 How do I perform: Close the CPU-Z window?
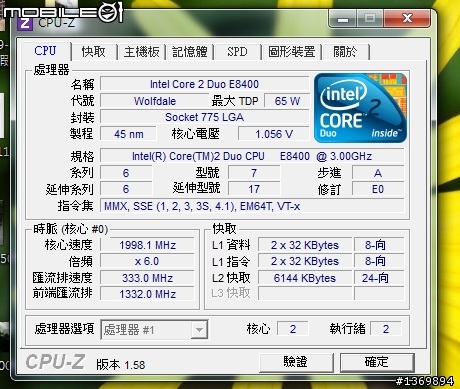click(x=407, y=18)
